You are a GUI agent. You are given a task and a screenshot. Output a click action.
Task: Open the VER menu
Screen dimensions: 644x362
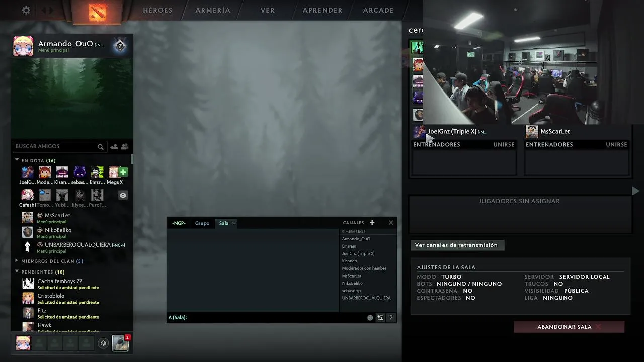[x=268, y=10]
